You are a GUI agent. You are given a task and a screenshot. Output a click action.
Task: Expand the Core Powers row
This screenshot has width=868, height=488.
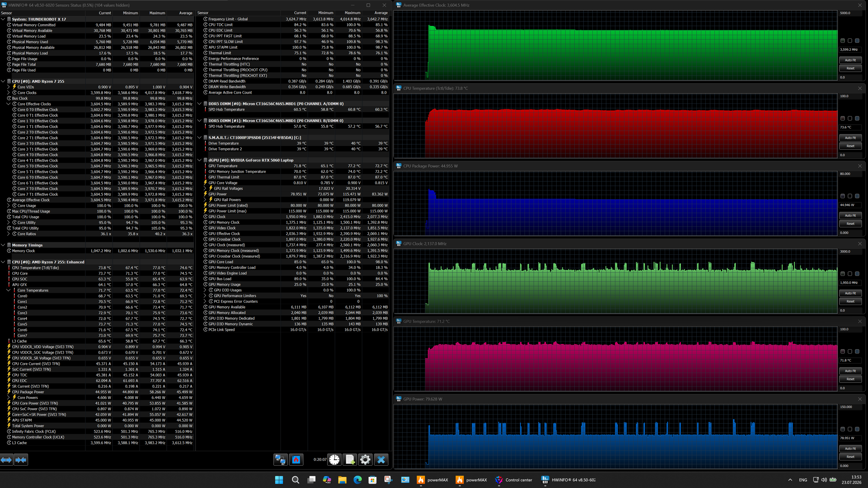pos(8,398)
